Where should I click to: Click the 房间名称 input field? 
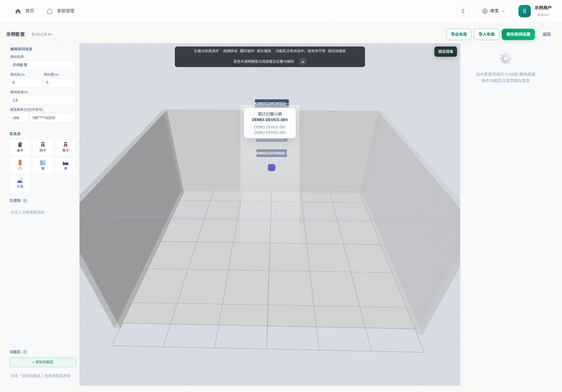pyautogui.click(x=43, y=65)
